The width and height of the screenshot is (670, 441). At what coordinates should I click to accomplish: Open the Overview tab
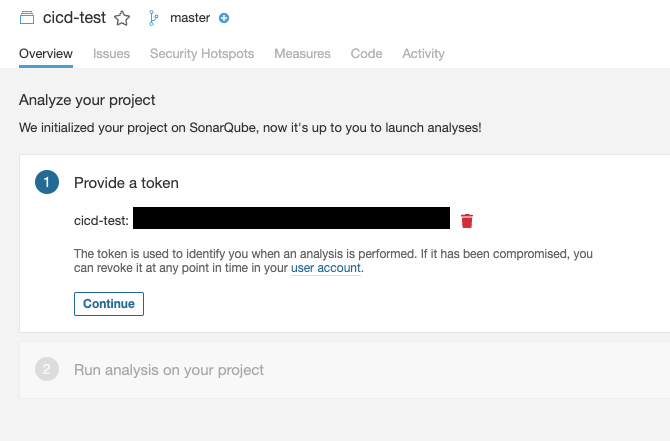(x=46, y=53)
